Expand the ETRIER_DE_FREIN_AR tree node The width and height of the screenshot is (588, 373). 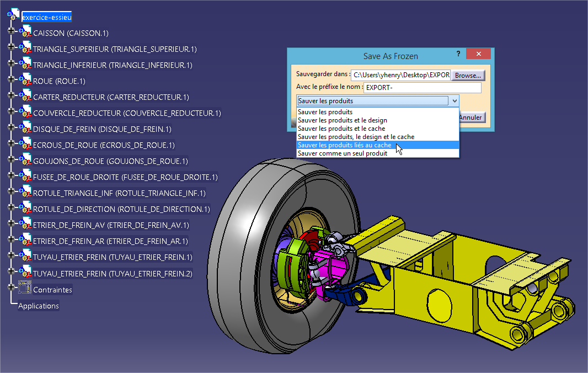pos(11,239)
